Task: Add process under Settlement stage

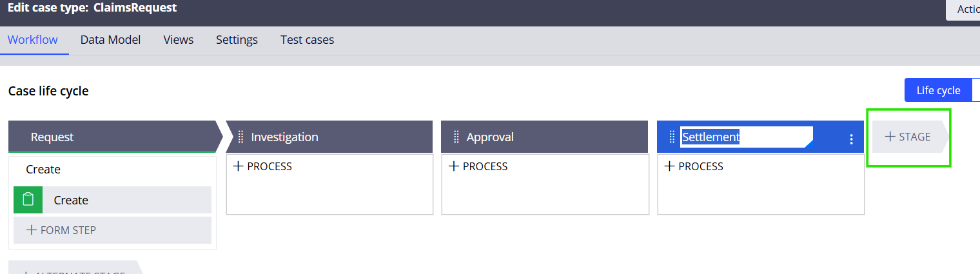Action: click(694, 166)
